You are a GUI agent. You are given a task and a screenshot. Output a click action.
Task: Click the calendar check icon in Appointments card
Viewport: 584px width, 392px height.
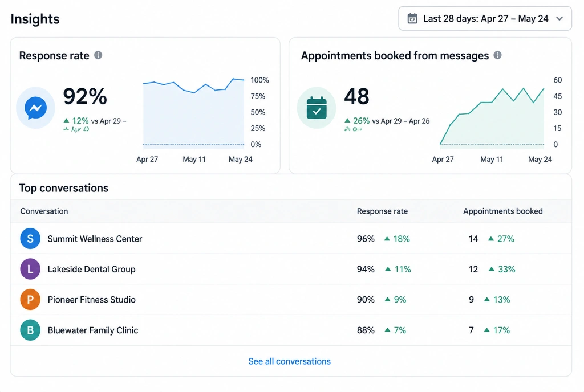[x=317, y=108]
